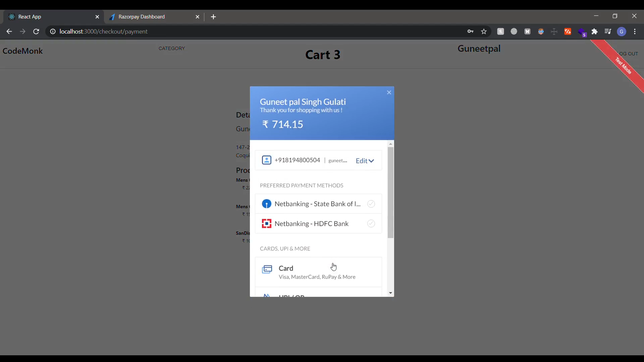The height and width of the screenshot is (362, 644).
Task: Expand the Edit dropdown for contact details
Action: click(365, 161)
